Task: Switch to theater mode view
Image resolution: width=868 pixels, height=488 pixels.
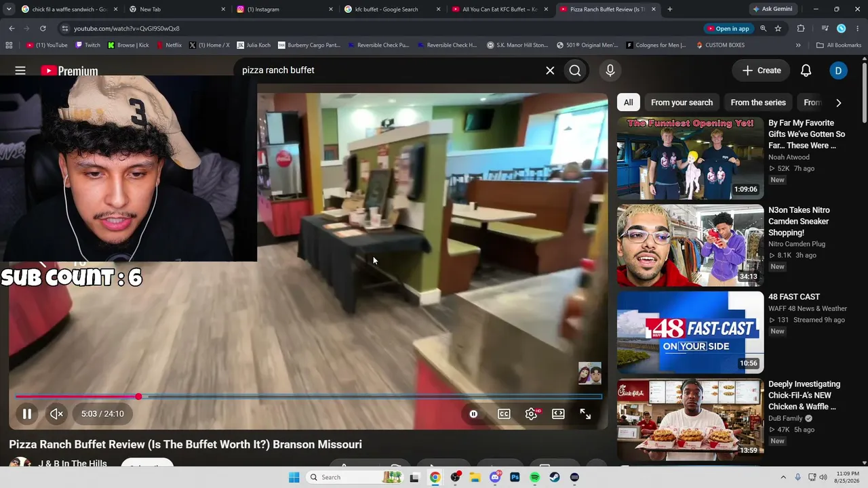Action: point(558,414)
